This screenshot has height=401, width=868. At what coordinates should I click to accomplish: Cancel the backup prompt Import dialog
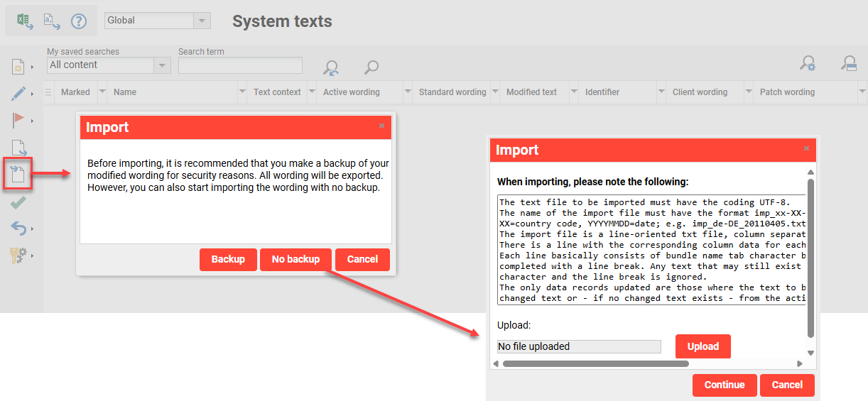click(362, 259)
